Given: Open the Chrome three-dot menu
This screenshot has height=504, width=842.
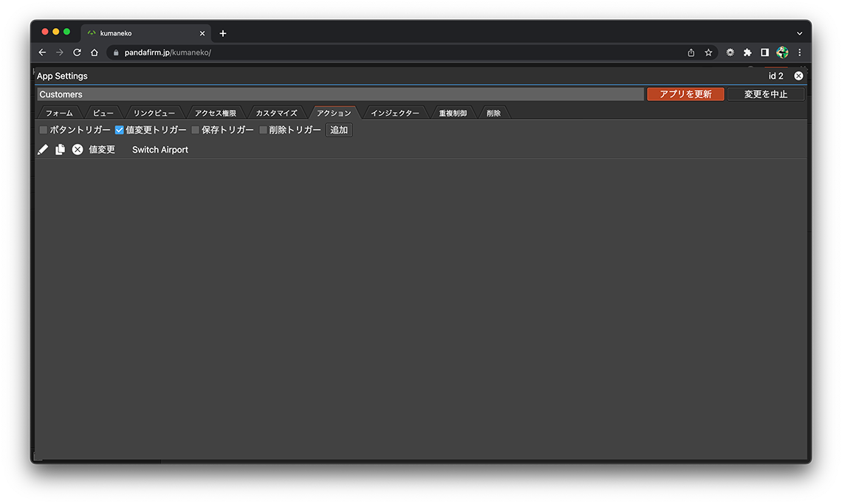Looking at the screenshot, I should (799, 52).
